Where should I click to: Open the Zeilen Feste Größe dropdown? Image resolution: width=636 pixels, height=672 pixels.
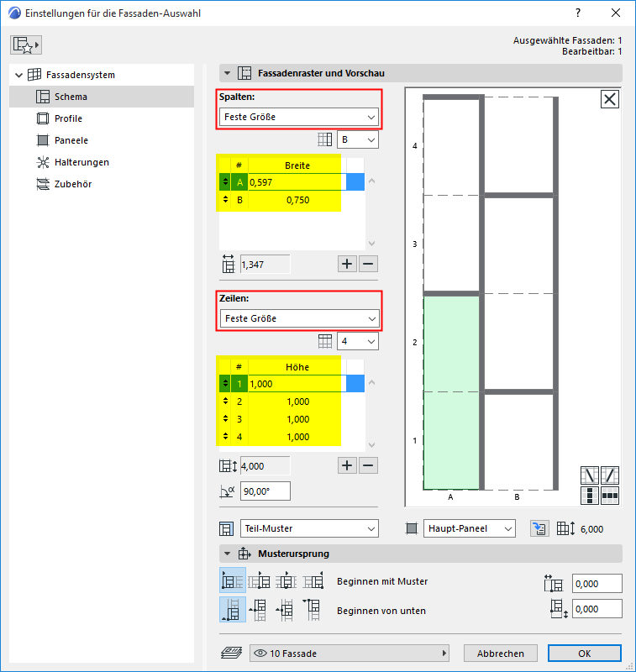pyautogui.click(x=299, y=318)
